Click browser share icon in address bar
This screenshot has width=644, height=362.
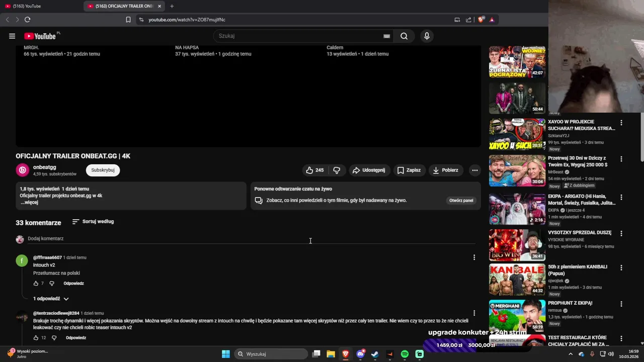coord(468,20)
